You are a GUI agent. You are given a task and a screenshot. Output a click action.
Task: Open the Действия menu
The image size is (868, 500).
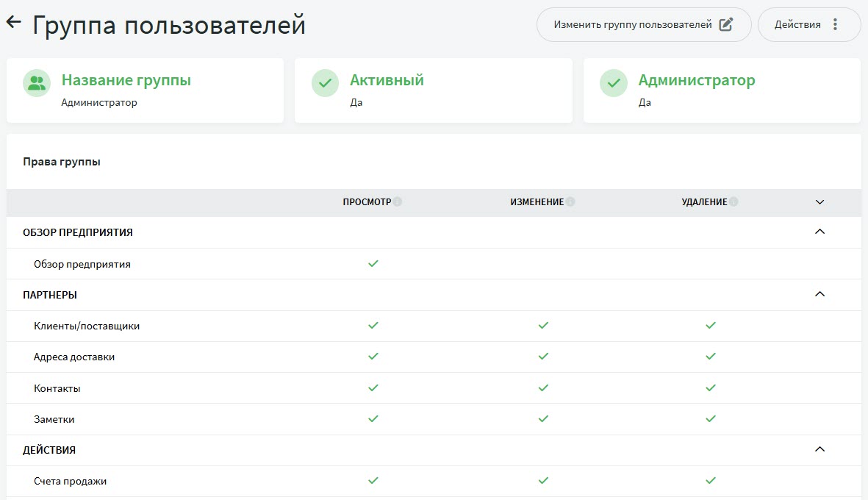(808, 25)
